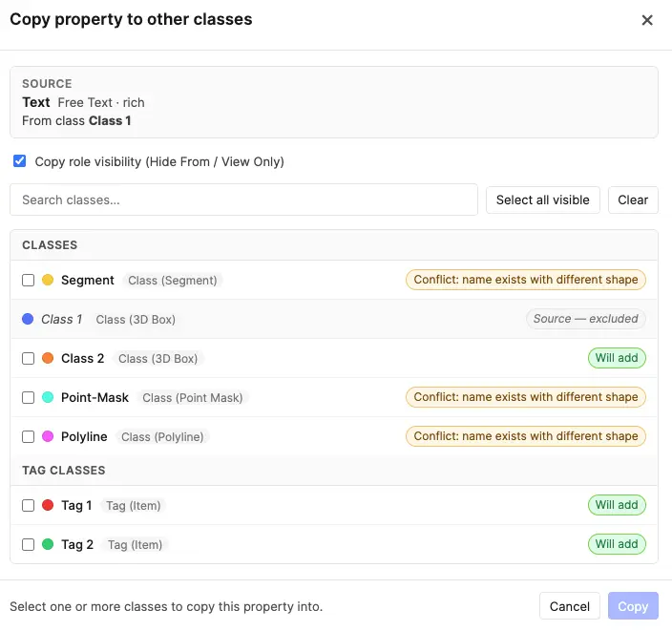
Task: Close the Copy property dialog
Action: (x=647, y=20)
